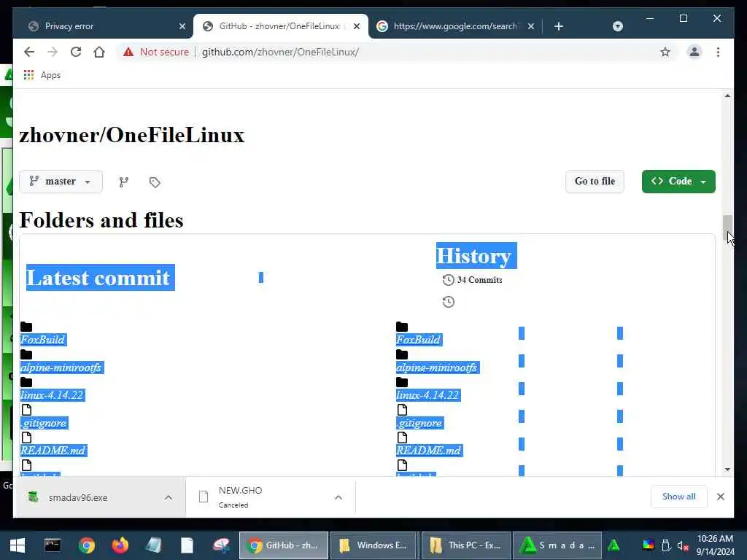
Task: Open the commit history clock icon
Action: pos(449,302)
